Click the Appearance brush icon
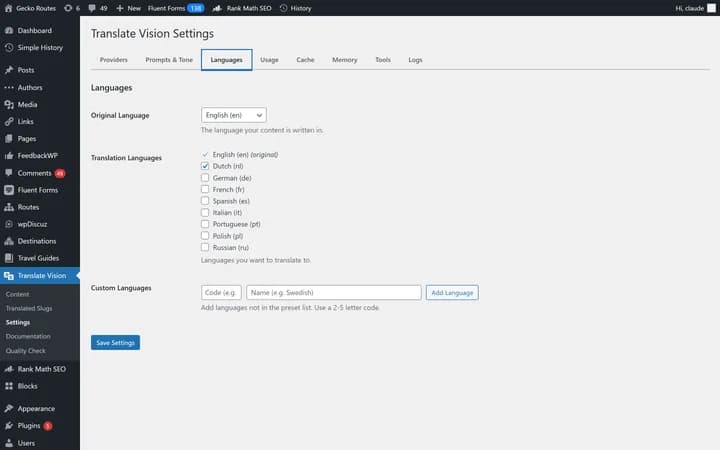 coord(9,409)
